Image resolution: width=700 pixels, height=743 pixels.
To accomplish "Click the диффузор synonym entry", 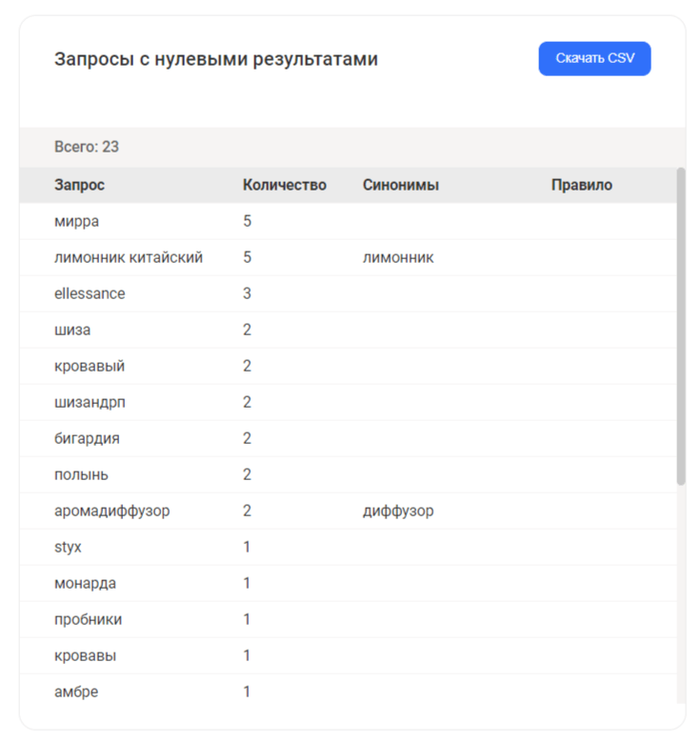I will [x=398, y=511].
